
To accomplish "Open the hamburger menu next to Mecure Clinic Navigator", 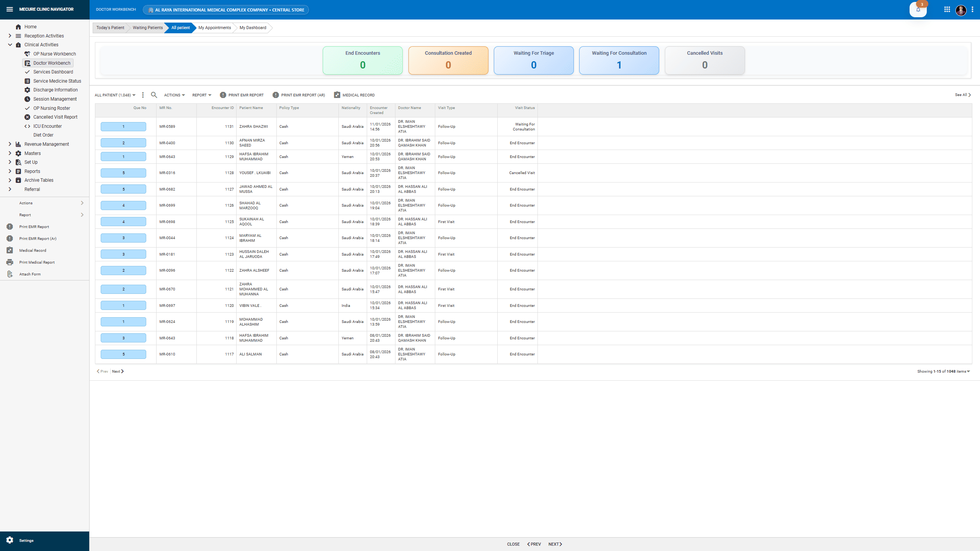I will 10,9.
